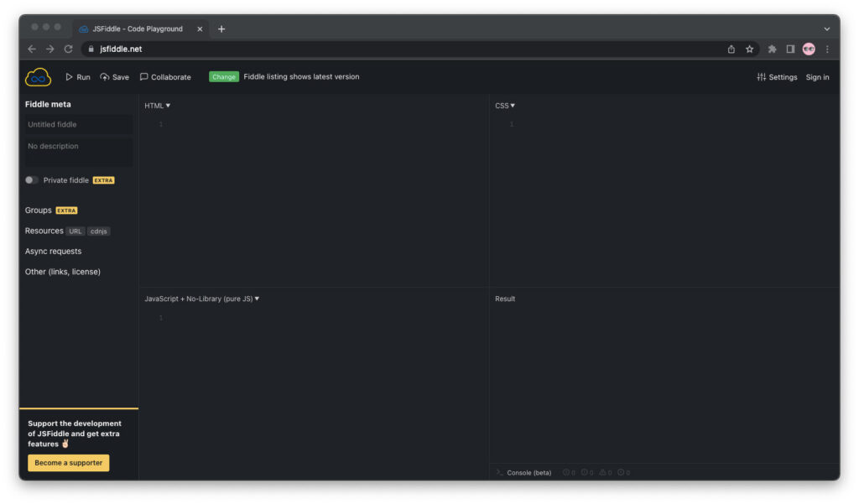Click the Fiddle meta heading
This screenshot has height=504, width=859.
48,104
